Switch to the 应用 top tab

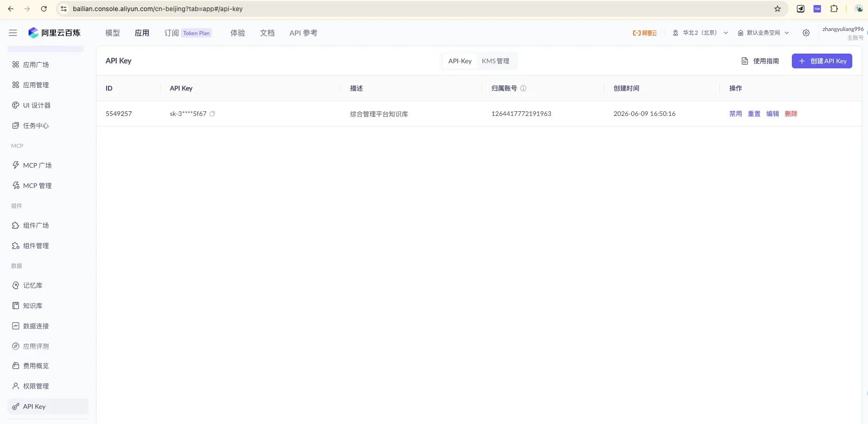point(142,33)
